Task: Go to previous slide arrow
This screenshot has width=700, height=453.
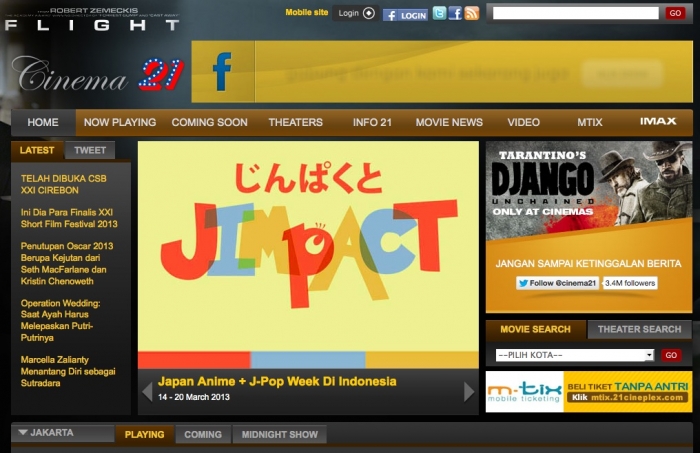Action: [x=147, y=392]
